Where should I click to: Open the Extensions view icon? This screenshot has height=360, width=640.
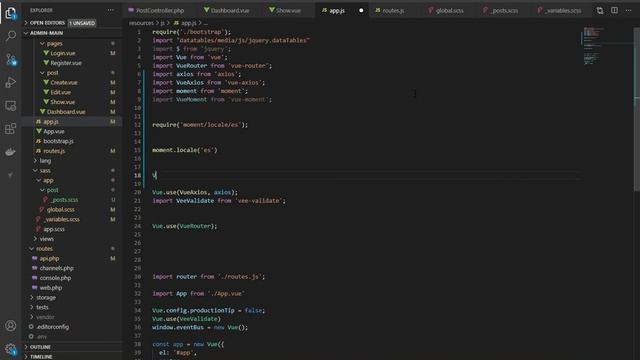[11, 129]
